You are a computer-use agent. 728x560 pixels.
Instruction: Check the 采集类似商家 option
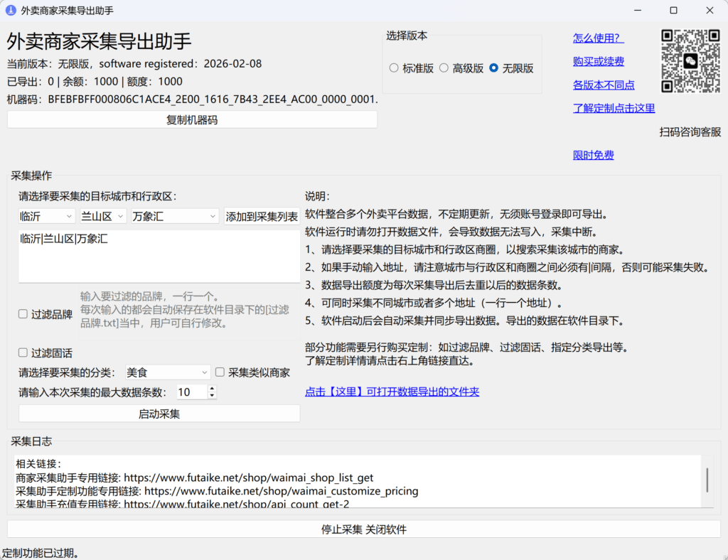click(x=220, y=371)
